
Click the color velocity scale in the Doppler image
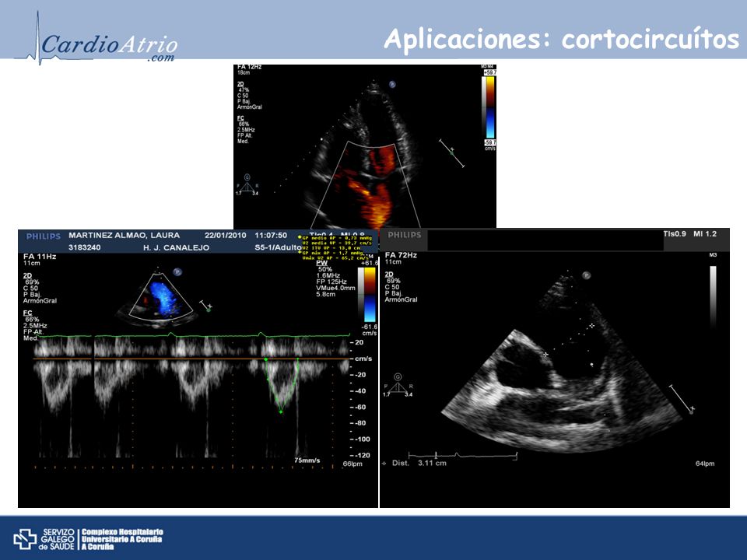coord(369,295)
